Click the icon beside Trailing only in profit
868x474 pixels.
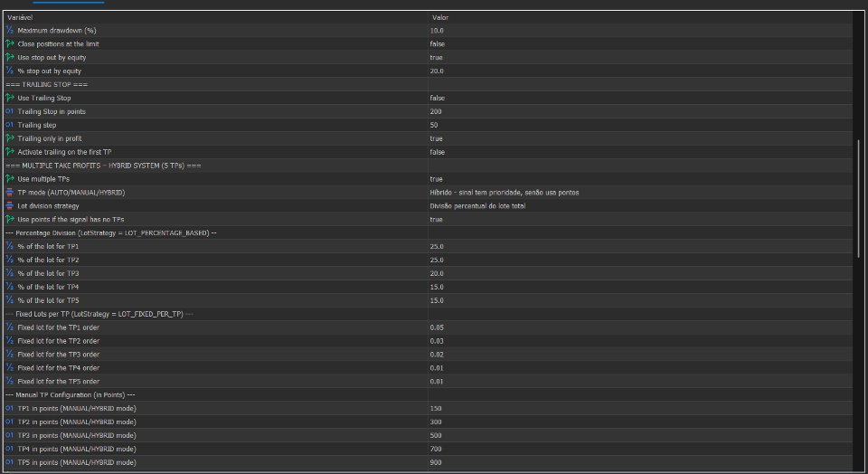point(9,138)
